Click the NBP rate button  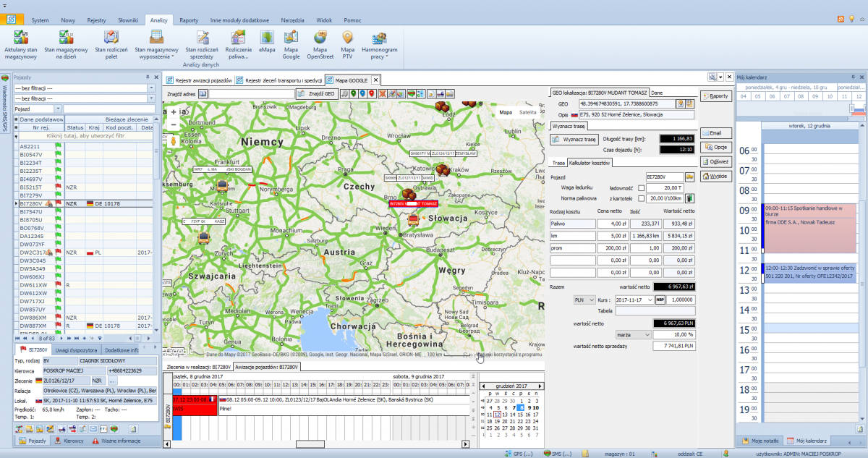click(660, 300)
